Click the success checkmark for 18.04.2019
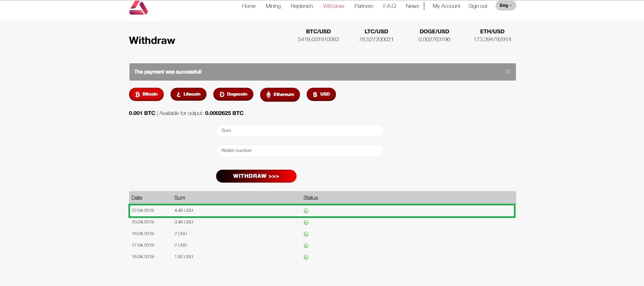The height and width of the screenshot is (286, 644). point(306,234)
